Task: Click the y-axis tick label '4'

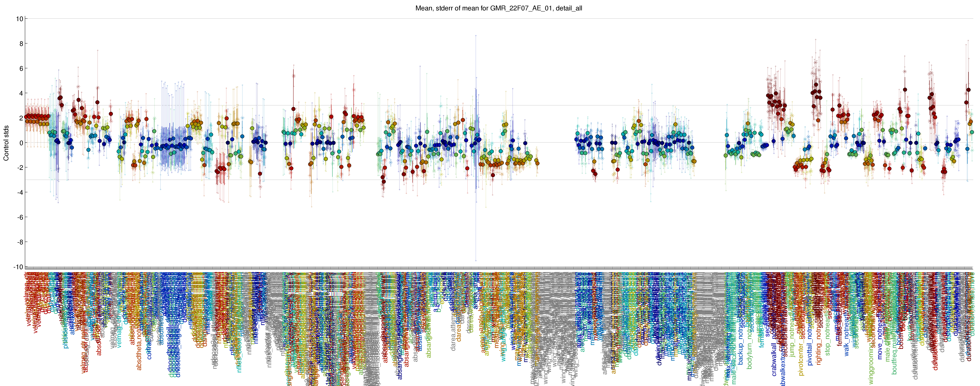Action: tap(21, 93)
